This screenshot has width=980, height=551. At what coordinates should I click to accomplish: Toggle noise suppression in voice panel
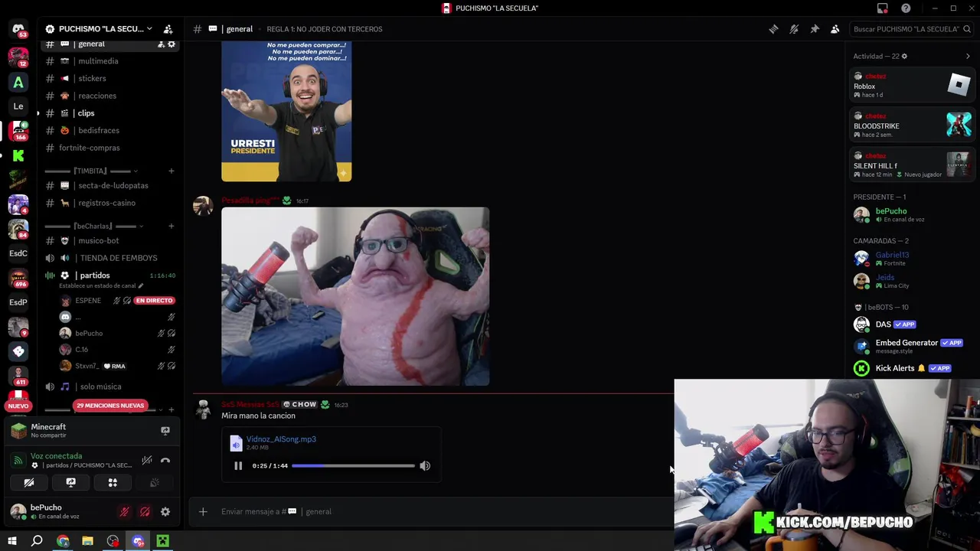147,461
